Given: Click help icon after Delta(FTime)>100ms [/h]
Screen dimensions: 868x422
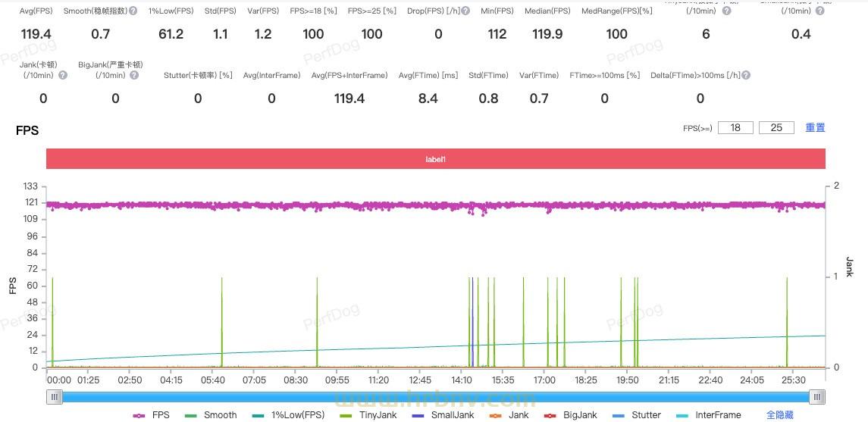Looking at the screenshot, I should 746,75.
